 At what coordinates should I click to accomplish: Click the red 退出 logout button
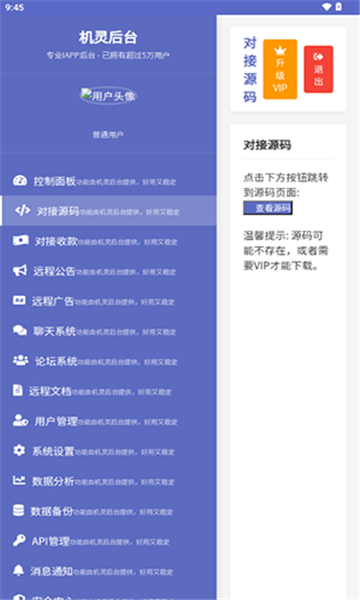pos(318,69)
